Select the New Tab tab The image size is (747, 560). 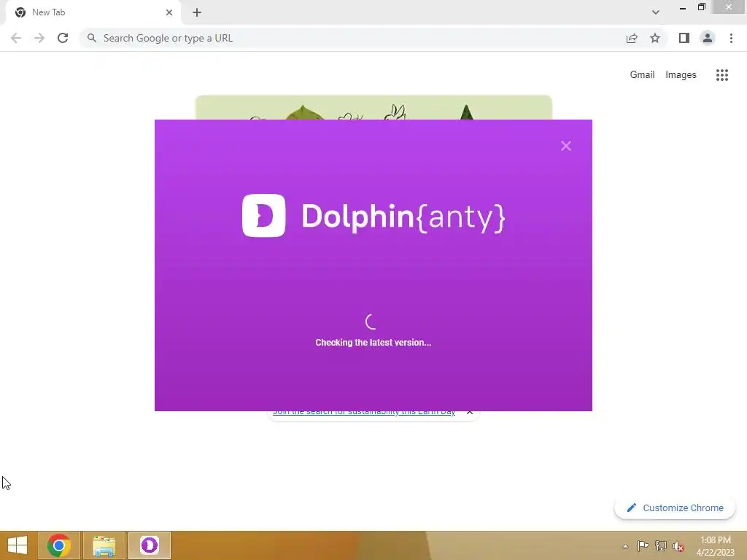[93, 12]
